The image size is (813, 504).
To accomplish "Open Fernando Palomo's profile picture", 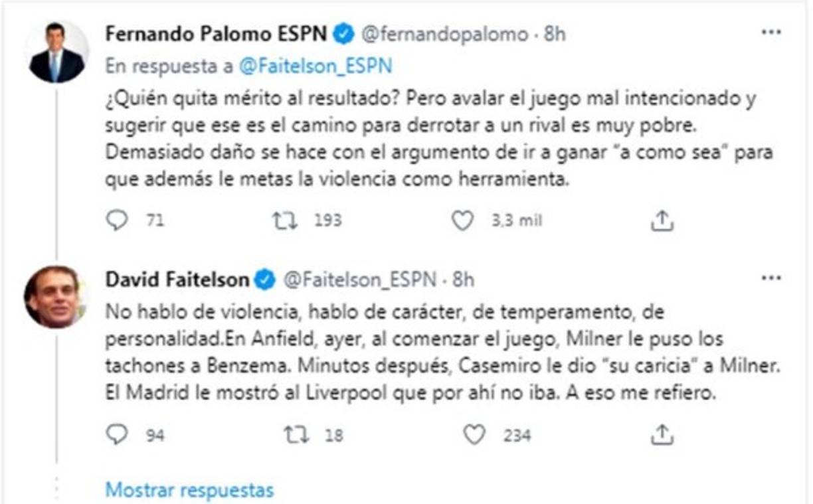I will click(x=56, y=52).
